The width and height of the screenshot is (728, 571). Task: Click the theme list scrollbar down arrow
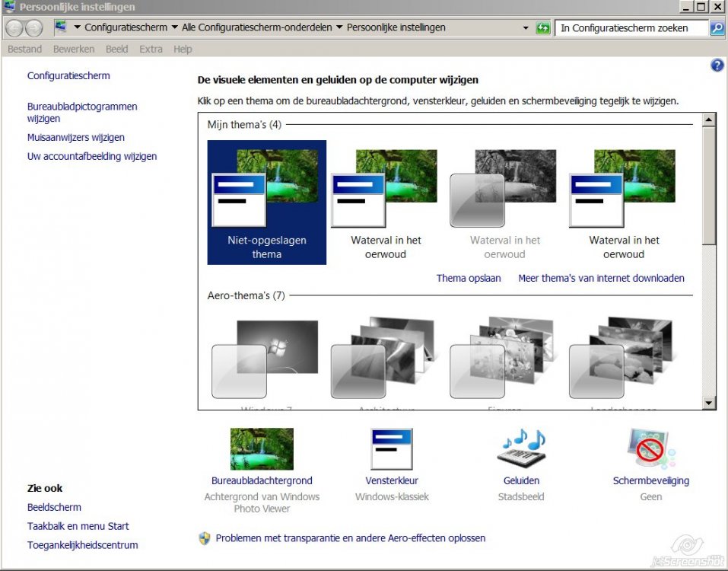[708, 403]
